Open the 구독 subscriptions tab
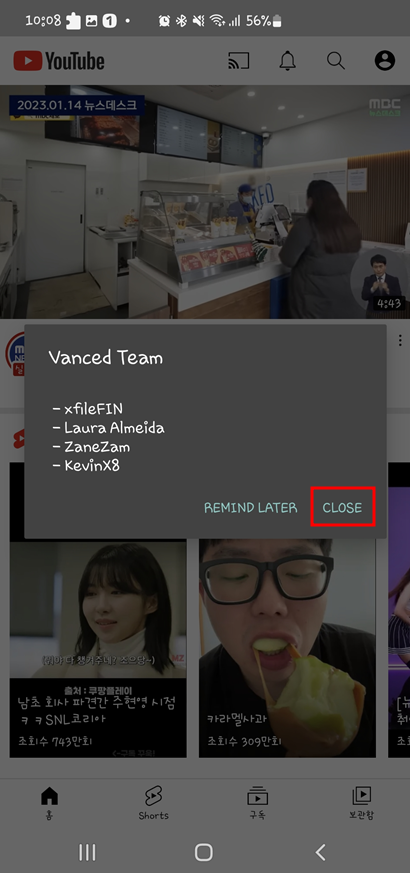 [257, 802]
